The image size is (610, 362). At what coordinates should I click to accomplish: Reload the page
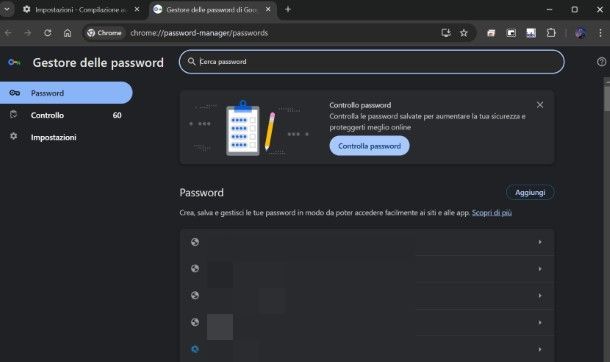[x=48, y=33]
